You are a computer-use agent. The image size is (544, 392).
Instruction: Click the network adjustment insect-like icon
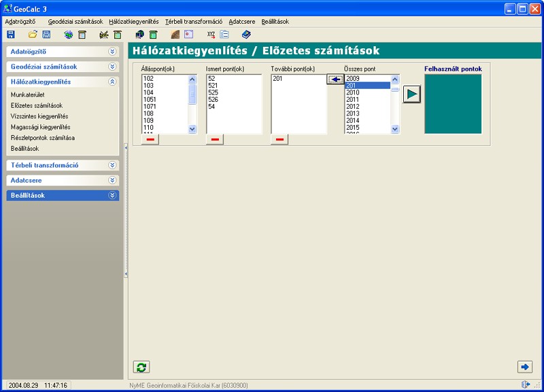[104, 35]
